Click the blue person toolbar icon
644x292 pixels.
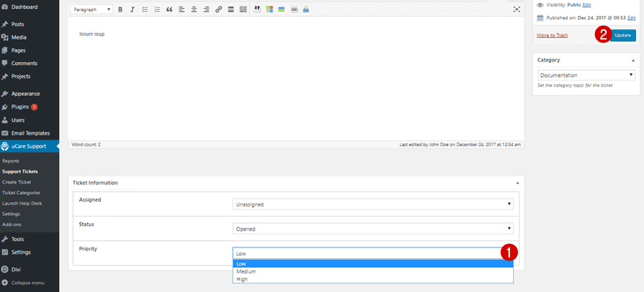pyautogui.click(x=306, y=9)
